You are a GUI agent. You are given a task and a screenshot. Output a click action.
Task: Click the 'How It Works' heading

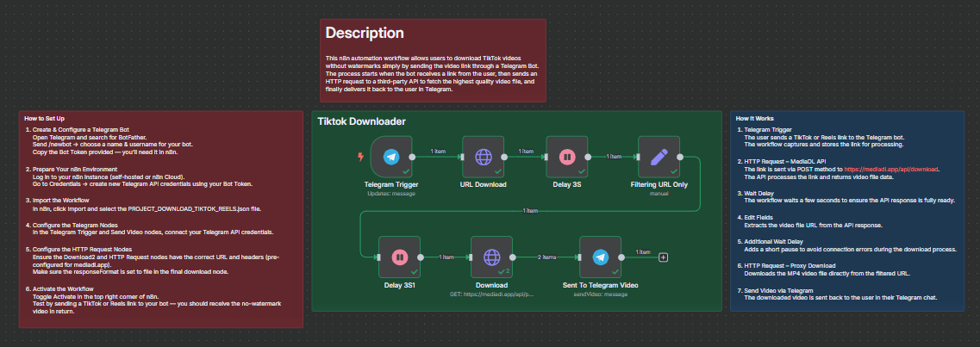(x=754, y=118)
